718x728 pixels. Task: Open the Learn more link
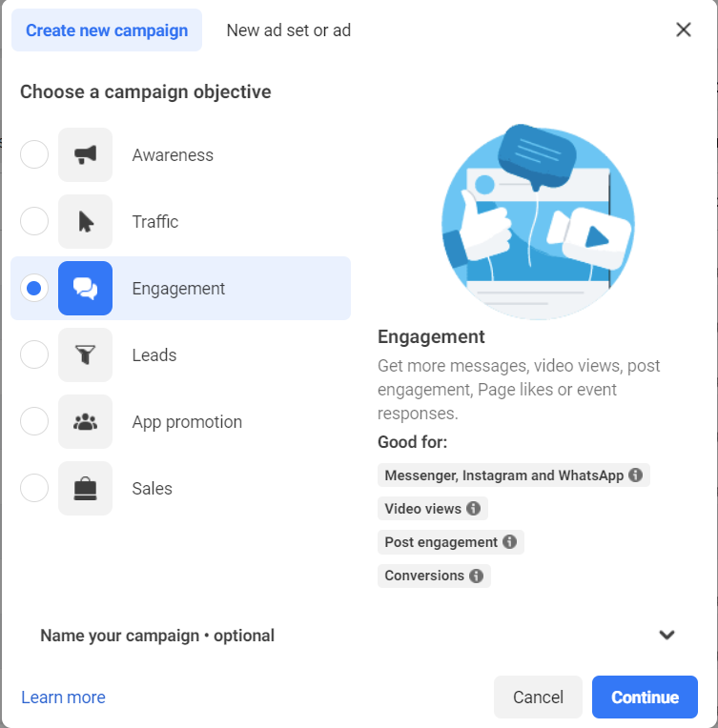(x=63, y=698)
